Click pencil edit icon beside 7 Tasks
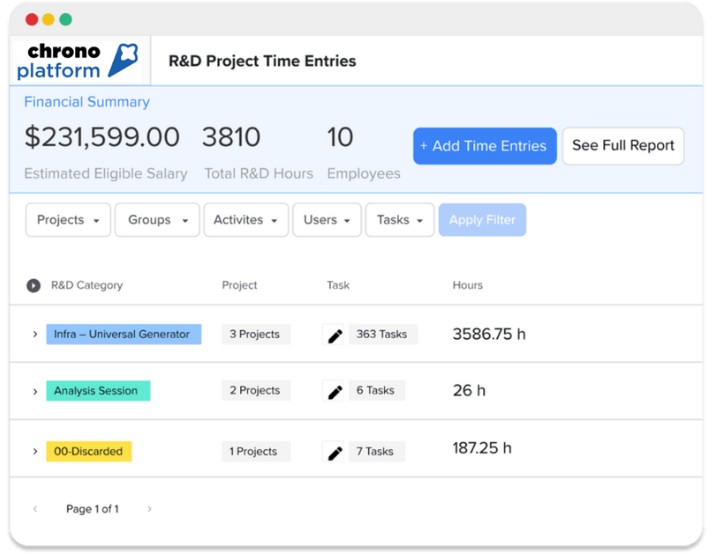The width and height of the screenshot is (712, 554). [335, 452]
